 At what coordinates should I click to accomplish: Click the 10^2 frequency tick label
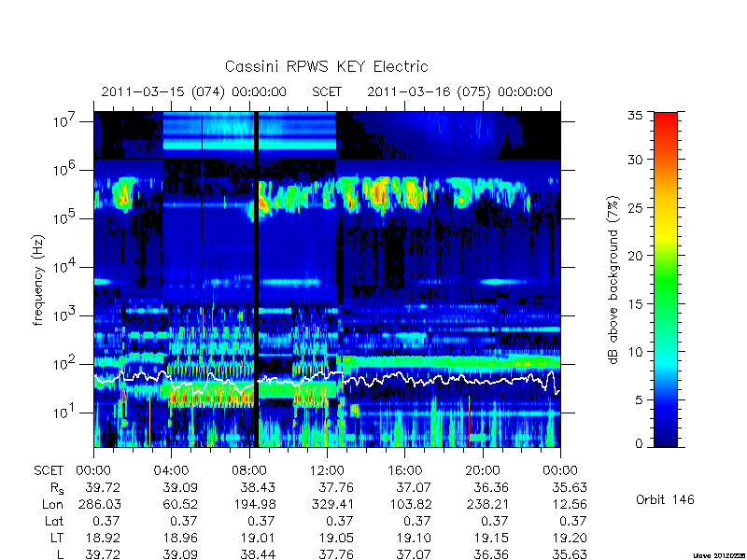click(x=65, y=364)
